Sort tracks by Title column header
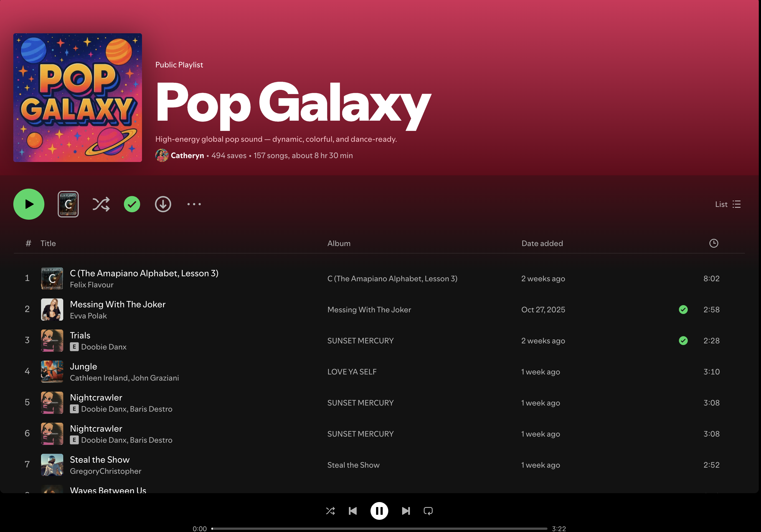 (x=48, y=243)
